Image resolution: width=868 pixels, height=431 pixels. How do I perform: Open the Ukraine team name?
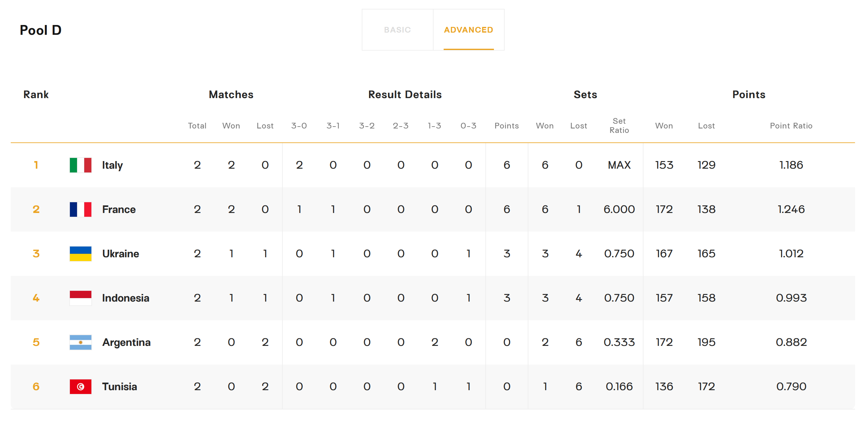[120, 253]
